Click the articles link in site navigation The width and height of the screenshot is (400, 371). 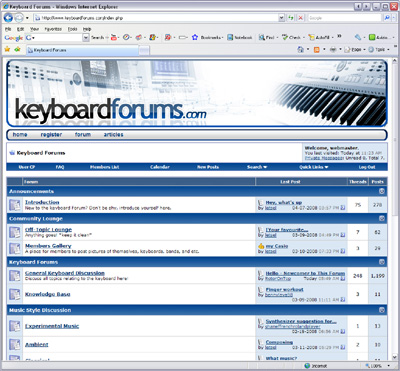coord(113,134)
